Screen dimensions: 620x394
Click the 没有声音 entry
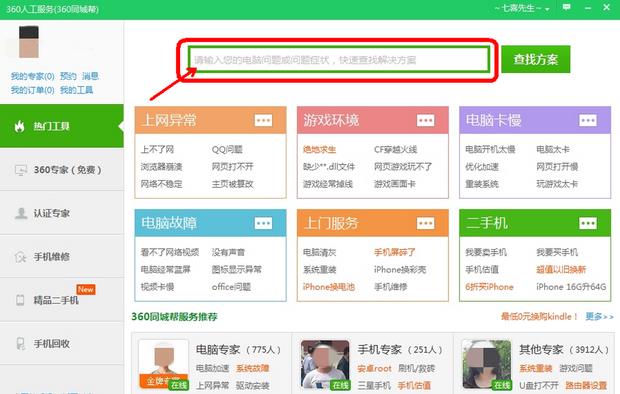[228, 252]
